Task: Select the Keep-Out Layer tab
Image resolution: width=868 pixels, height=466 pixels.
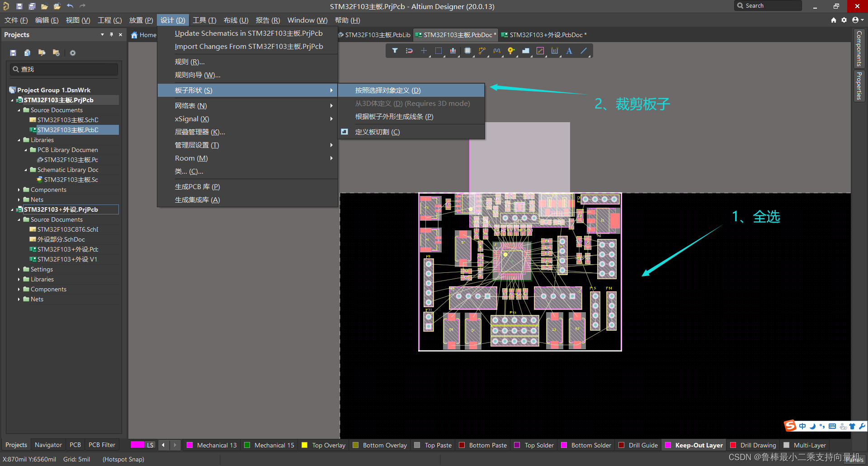Action: pyautogui.click(x=693, y=445)
